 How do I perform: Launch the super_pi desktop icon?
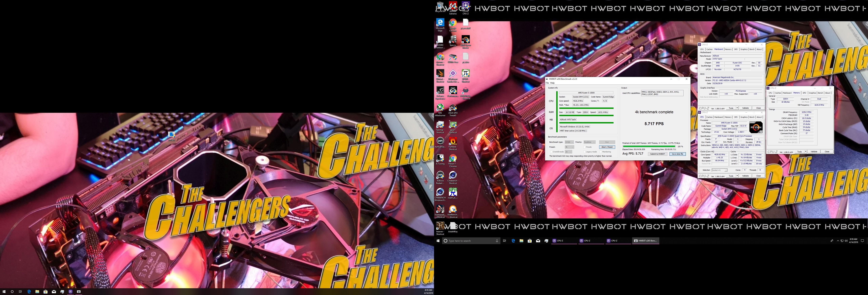(453, 193)
